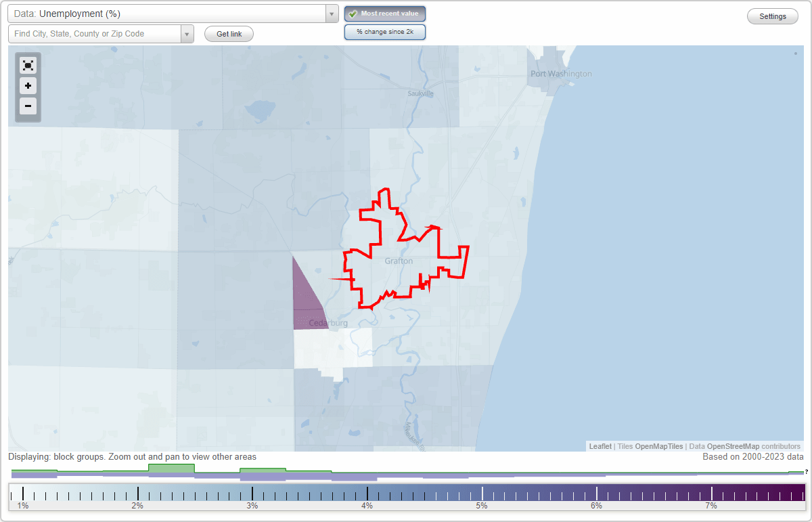Toggle the data display mode to percent change
Viewport: 812px width, 522px height.
(x=385, y=31)
